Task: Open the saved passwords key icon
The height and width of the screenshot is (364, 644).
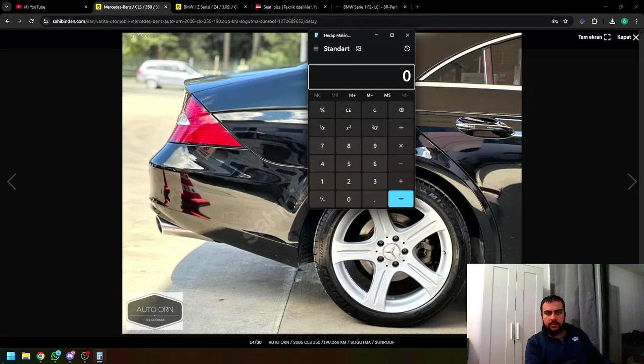Action: (555, 21)
